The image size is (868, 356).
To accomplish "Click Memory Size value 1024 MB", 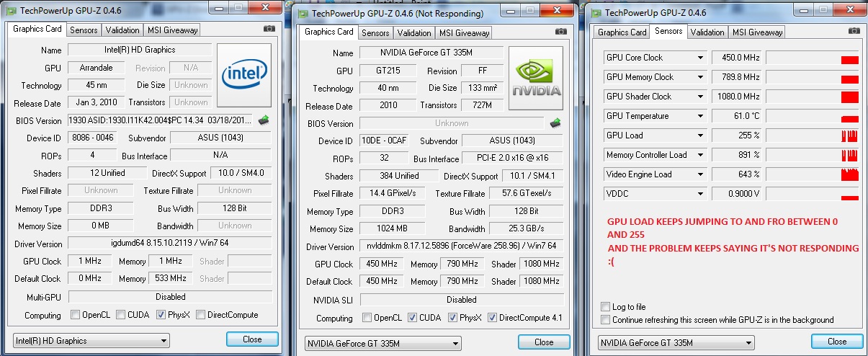I will click(x=393, y=229).
